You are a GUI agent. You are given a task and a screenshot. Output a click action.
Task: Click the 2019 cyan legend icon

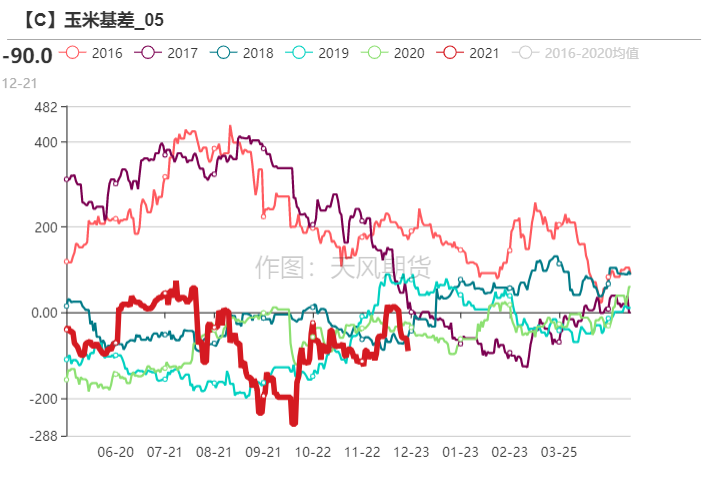coord(298,53)
